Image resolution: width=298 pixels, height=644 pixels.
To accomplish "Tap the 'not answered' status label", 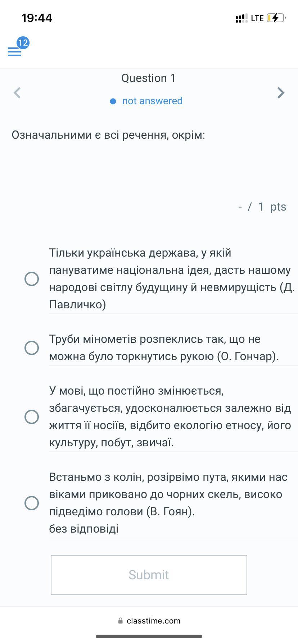I will [x=152, y=101].
